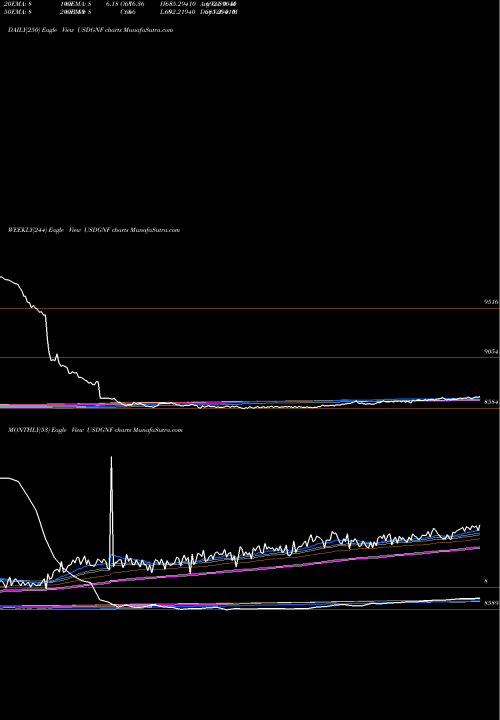Click the 8584 price level label

(x=491, y=402)
